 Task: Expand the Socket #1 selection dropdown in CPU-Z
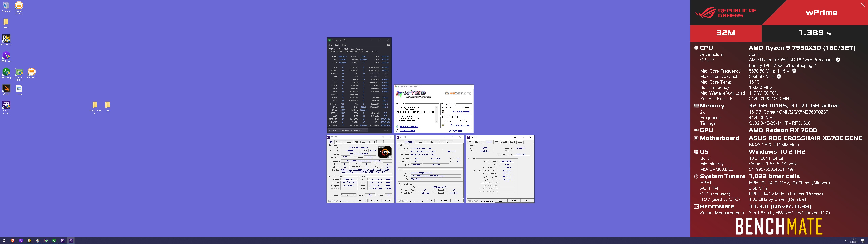coord(354,195)
